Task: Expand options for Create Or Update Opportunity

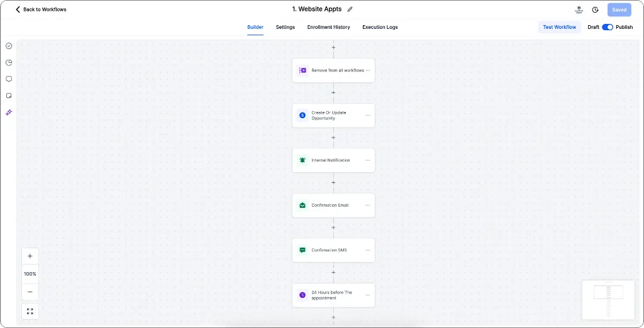Action: tap(368, 116)
